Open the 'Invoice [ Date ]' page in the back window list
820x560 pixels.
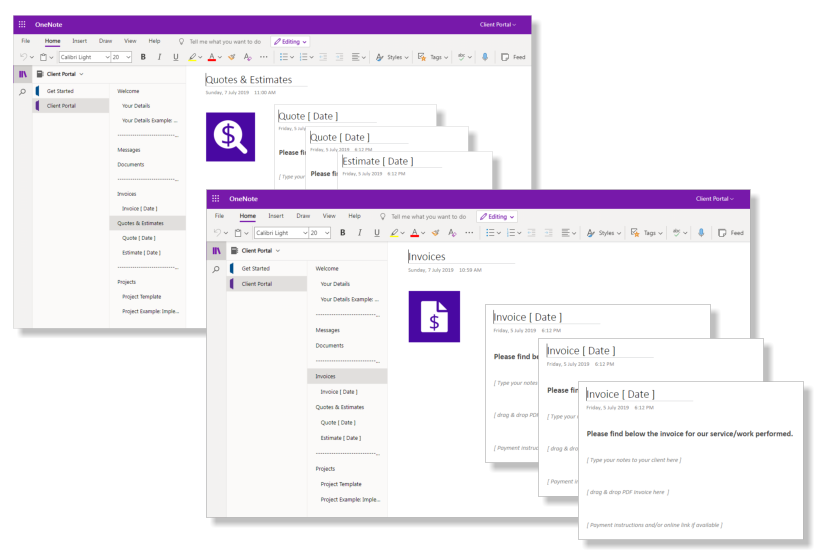(147, 209)
